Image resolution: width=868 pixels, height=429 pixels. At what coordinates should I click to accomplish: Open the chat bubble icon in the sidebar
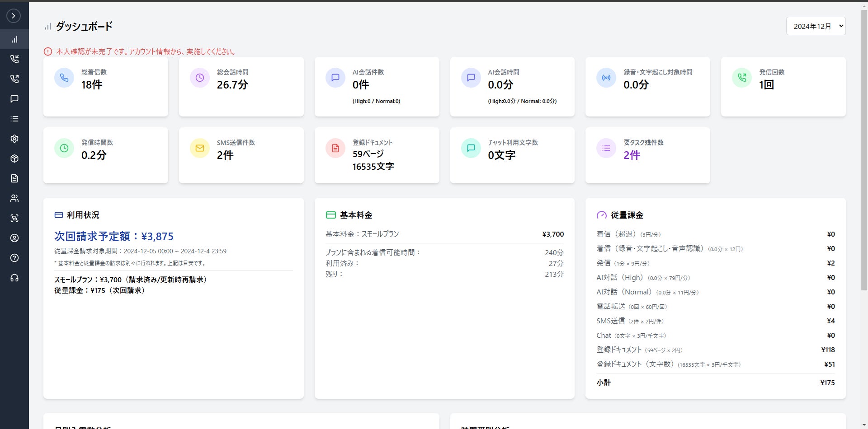[x=14, y=99]
